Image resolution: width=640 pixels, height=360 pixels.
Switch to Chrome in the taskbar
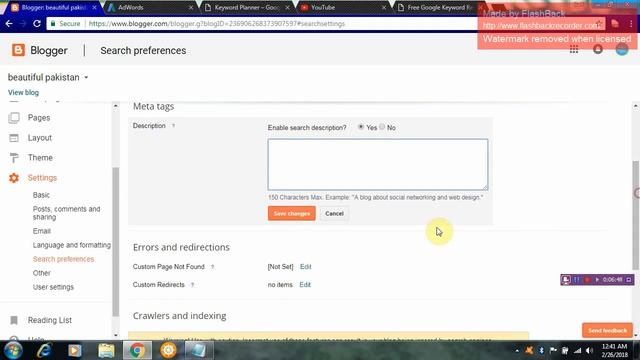[137, 350]
